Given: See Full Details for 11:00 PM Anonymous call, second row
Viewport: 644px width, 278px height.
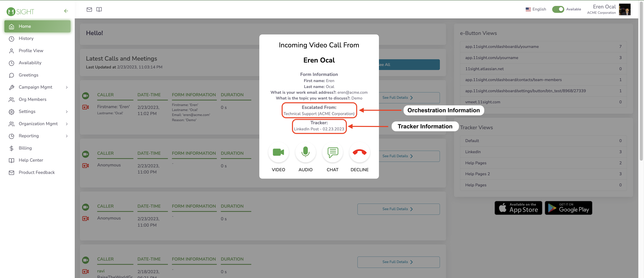Looking at the screenshot, I should (409, 156).
